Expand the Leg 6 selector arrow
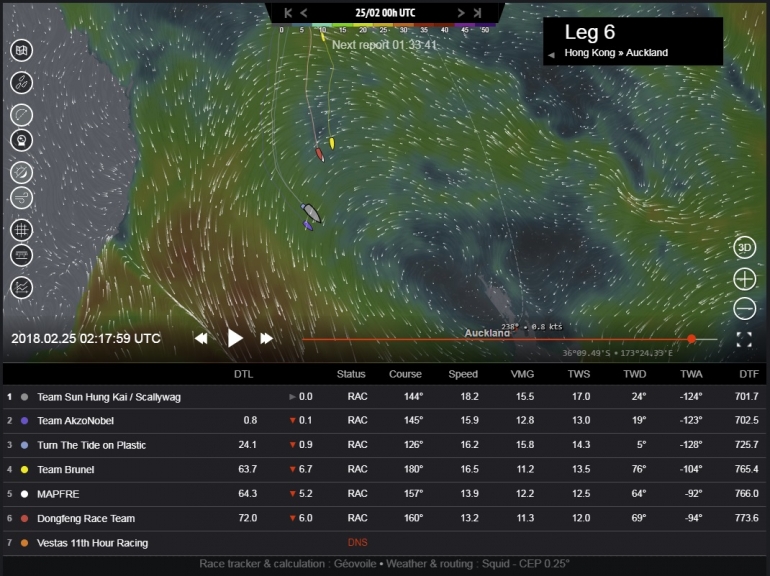This screenshot has width=770, height=576. 551,55
